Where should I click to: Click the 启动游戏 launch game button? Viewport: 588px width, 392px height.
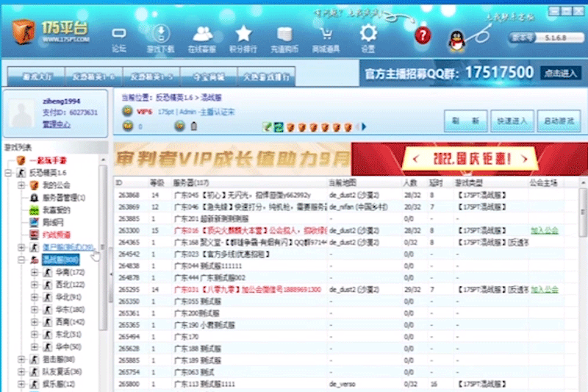(559, 121)
